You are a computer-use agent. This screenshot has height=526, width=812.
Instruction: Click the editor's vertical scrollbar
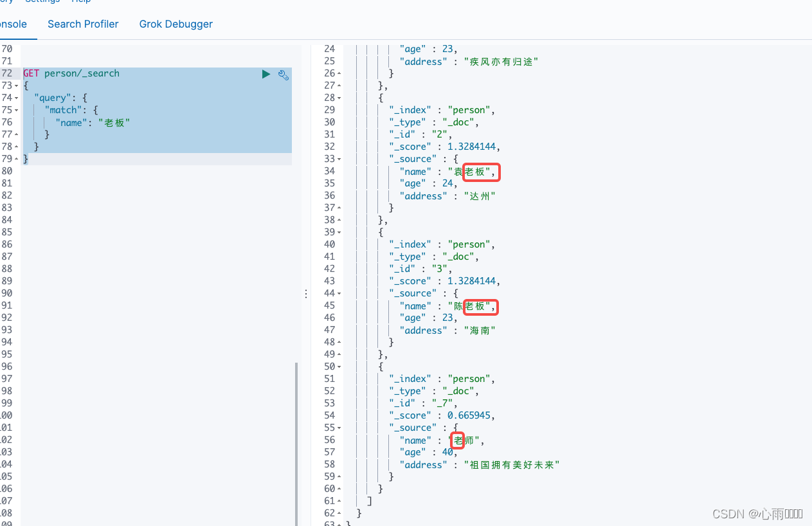coord(296,444)
